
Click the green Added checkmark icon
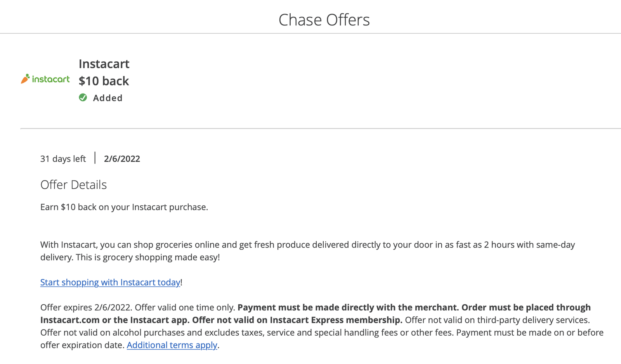click(83, 97)
